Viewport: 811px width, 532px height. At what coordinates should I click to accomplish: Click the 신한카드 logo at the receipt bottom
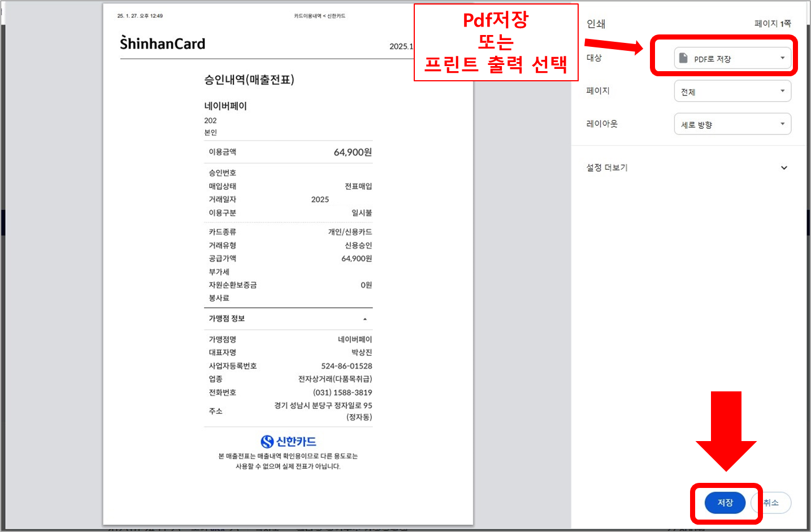[x=288, y=442]
